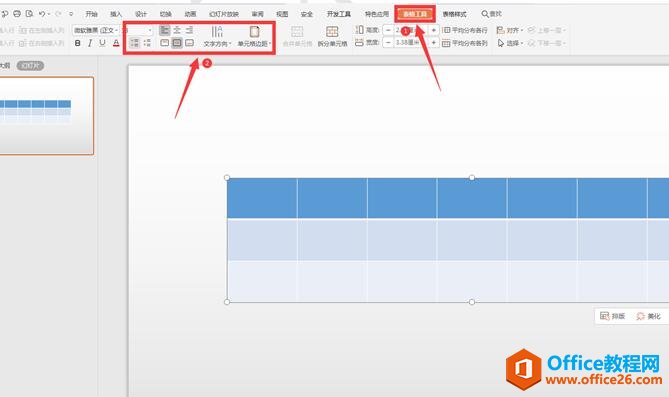Toggle underline formatting
Screen dimensions: 669x397
coord(102,43)
